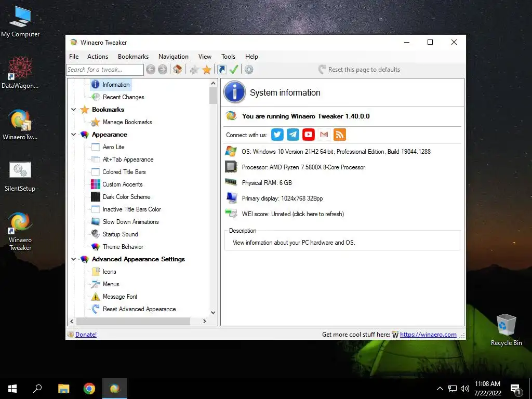Click the Forward navigation arrow in toolbar

(163, 70)
